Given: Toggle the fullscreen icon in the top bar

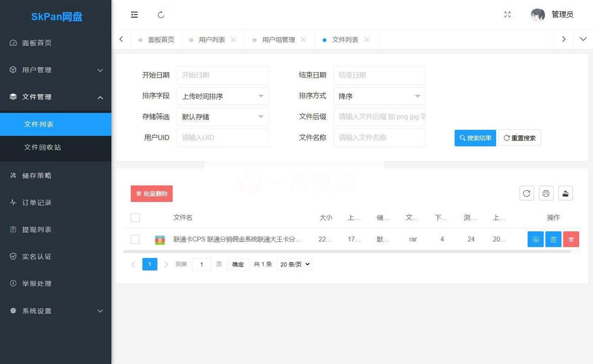Looking at the screenshot, I should pyautogui.click(x=507, y=15).
